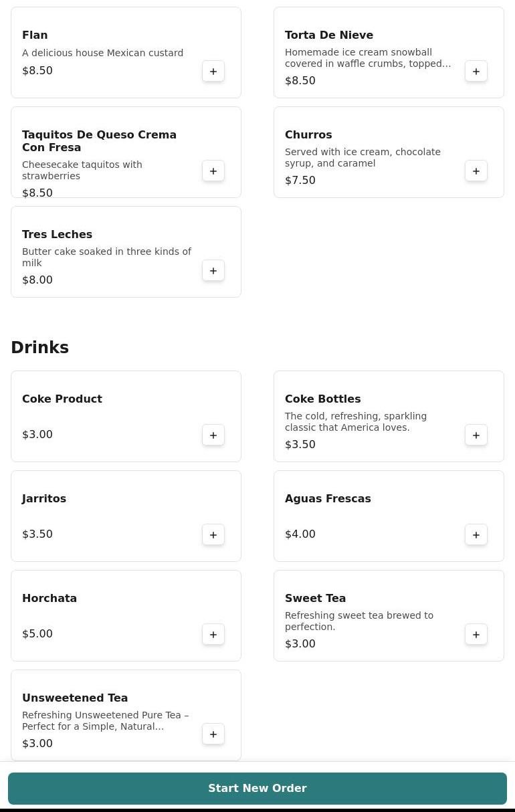Image resolution: width=515 pixels, height=812 pixels.
Task: Add Aguas Frescas to order
Action: point(476,535)
